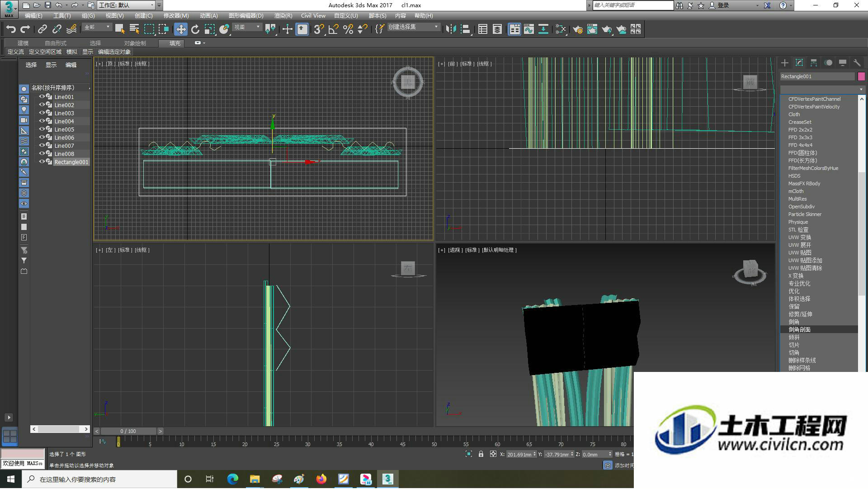This screenshot has height=489, width=868.
Task: Open the selection filter dropdown
Action: 97,27
